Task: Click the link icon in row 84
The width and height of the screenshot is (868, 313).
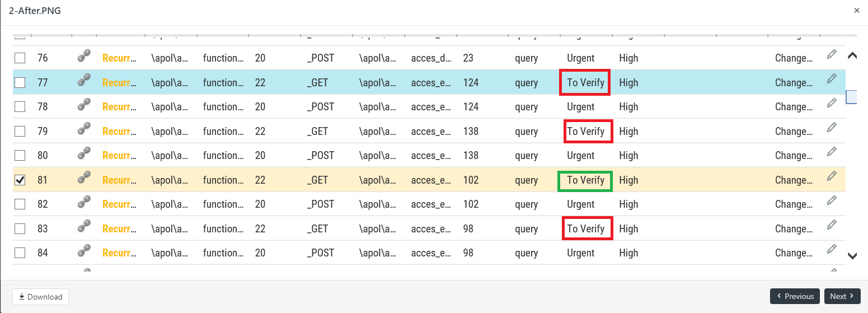Action: pyautogui.click(x=84, y=250)
